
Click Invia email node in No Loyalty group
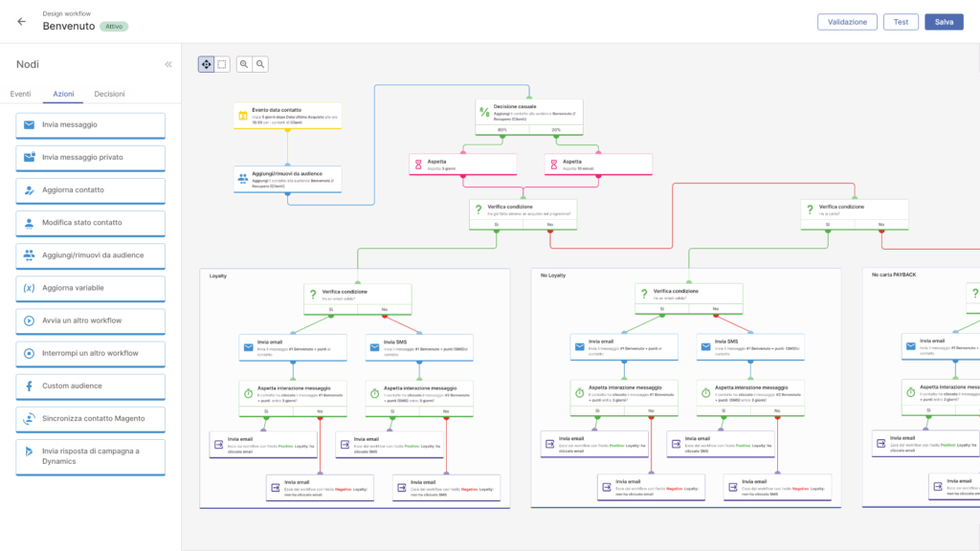click(624, 347)
